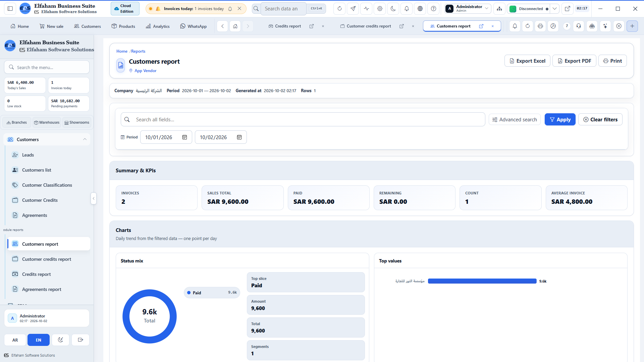Click the Apply filter button
Screen dimensions: 644x362
(560, 120)
